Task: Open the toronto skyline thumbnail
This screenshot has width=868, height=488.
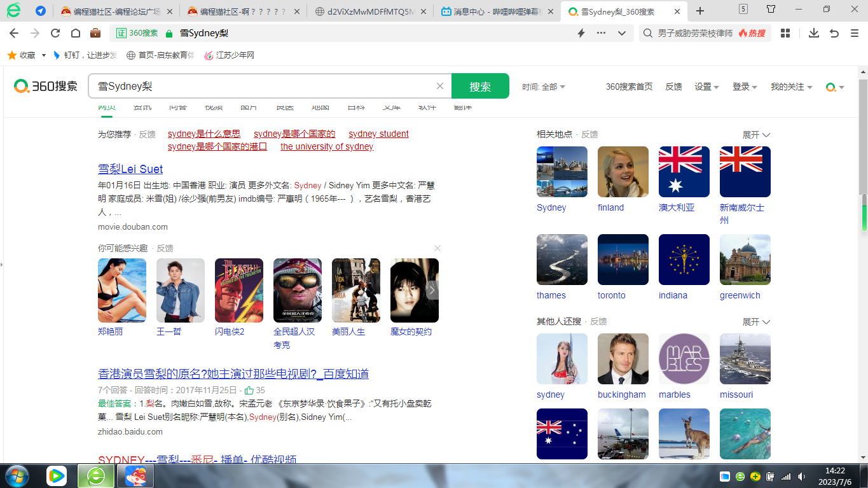Action: [x=623, y=260]
